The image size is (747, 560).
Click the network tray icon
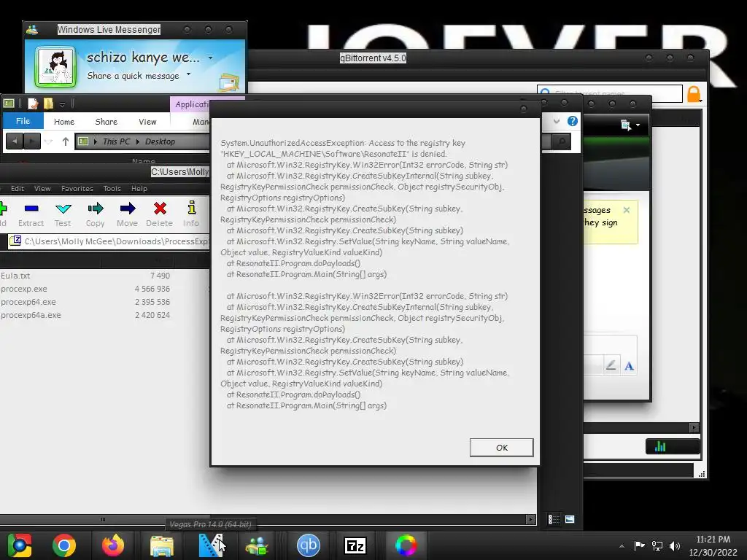[x=657, y=546]
